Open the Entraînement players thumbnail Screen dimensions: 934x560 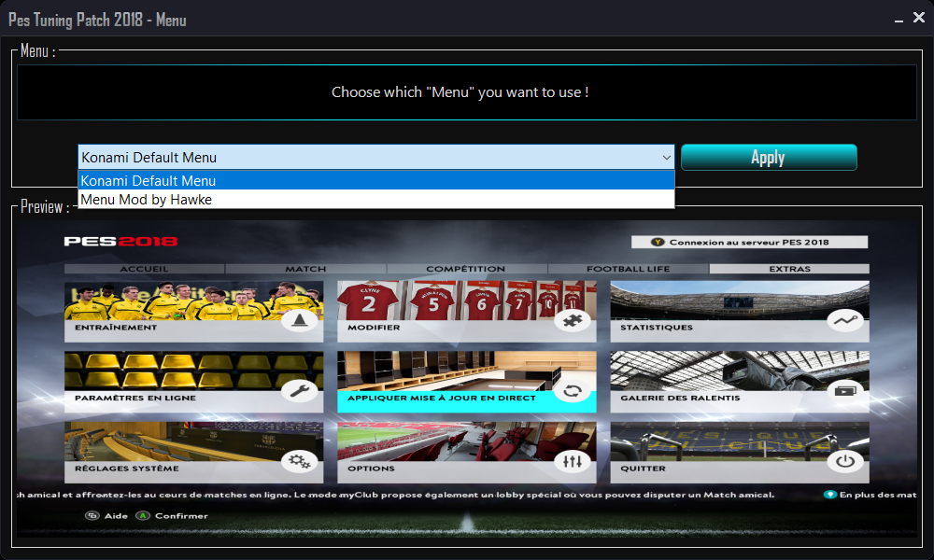193,301
